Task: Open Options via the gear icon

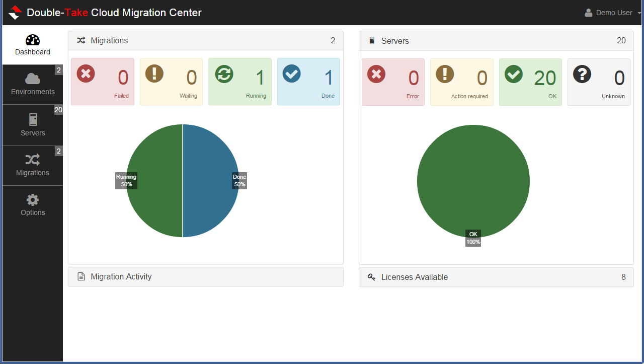Action: point(32,204)
